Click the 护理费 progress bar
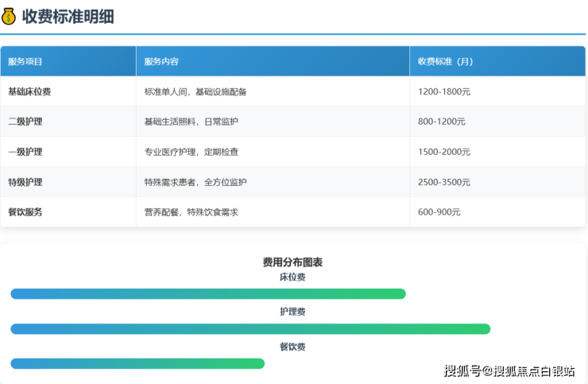588x384 pixels. (250, 329)
